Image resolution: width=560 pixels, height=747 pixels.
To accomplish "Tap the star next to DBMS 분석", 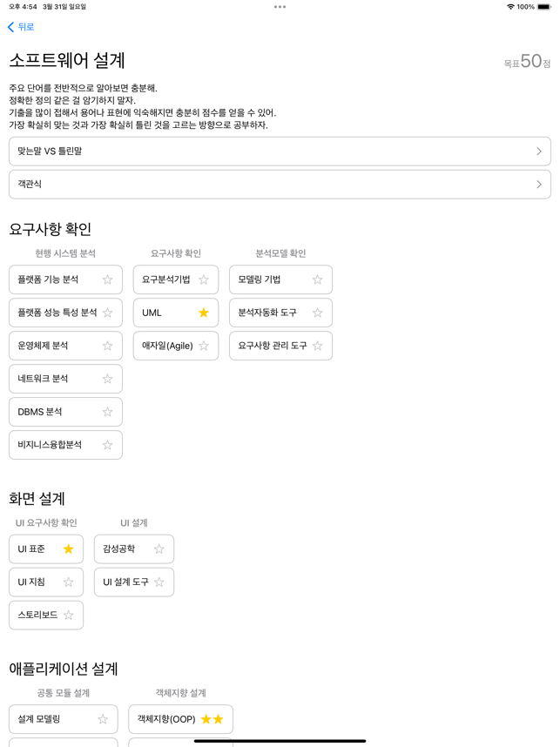I will pyautogui.click(x=108, y=412).
